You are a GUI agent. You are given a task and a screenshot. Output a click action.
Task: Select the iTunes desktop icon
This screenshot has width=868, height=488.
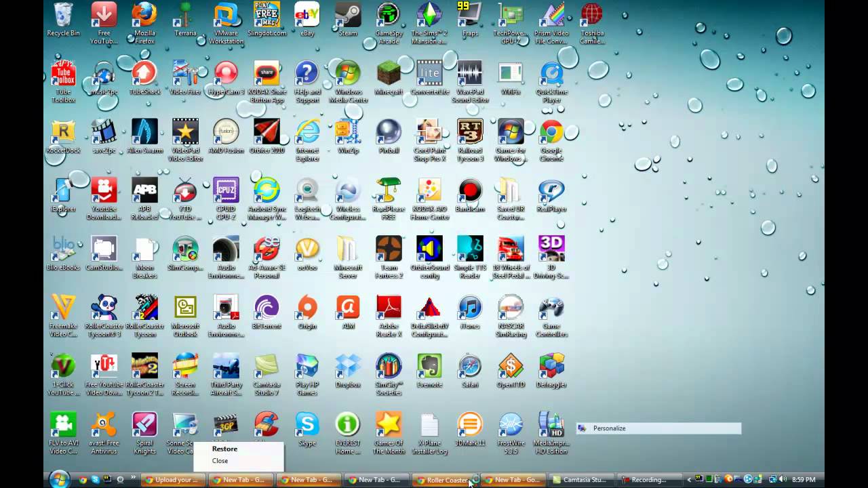(470, 312)
